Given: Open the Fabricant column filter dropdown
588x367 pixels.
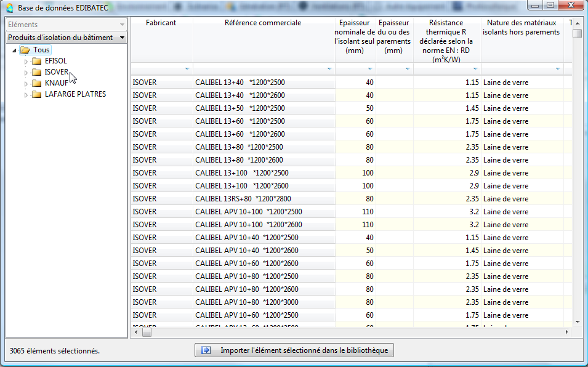Looking at the screenshot, I should point(187,69).
